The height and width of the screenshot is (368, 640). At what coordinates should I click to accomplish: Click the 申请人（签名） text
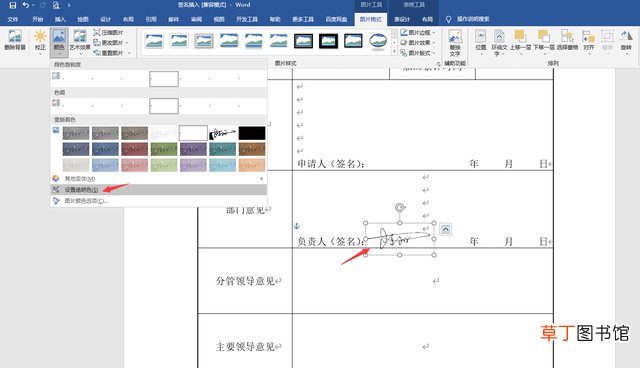point(331,164)
